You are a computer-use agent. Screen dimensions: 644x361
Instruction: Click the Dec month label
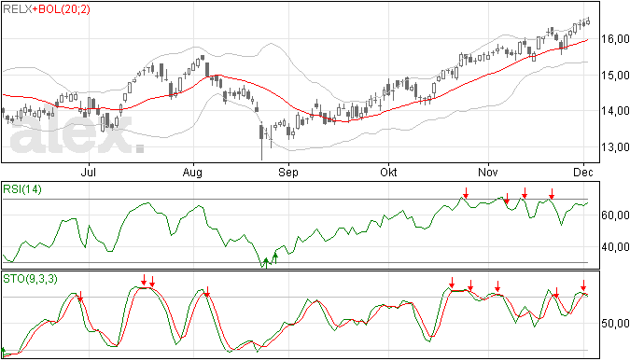pos(583,172)
